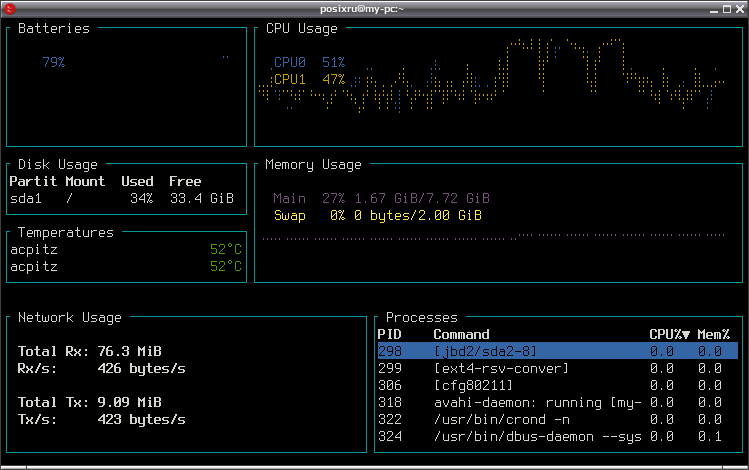Click the window title posixru@my-pc:~

pos(362,9)
